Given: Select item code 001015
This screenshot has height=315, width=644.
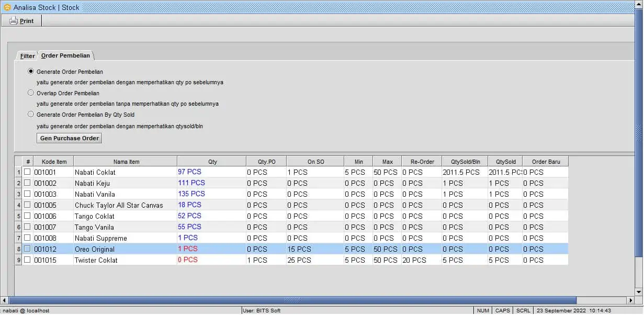Looking at the screenshot, I should (53, 260).
